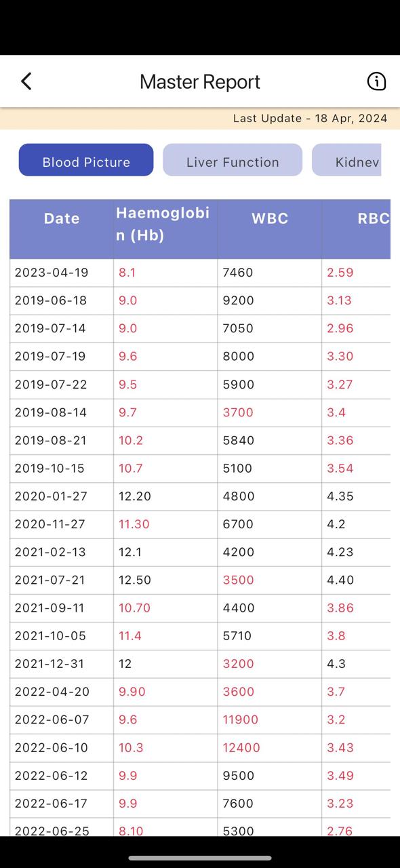Screen dimensions: 400x868
Task: Select the Blood Picture tab
Action: 86,160
